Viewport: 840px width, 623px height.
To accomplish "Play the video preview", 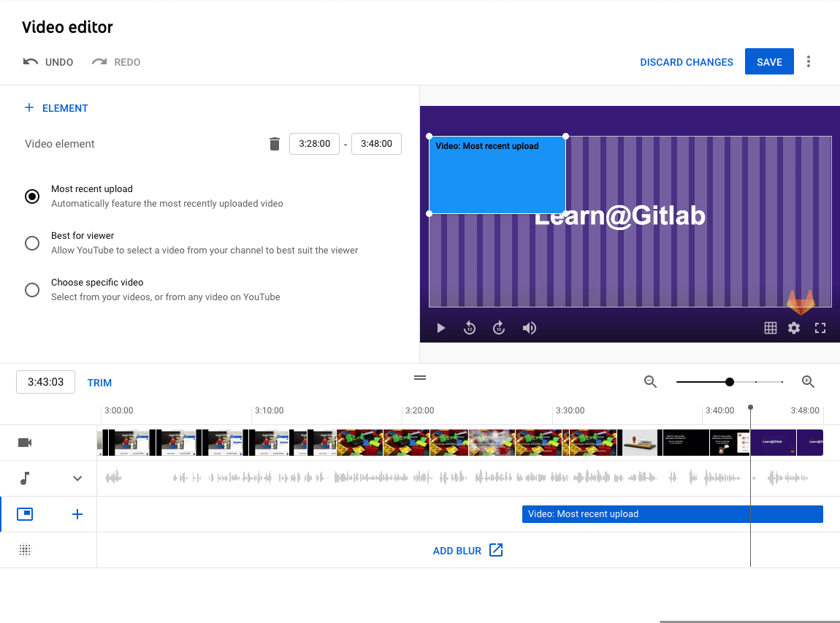I will [440, 328].
